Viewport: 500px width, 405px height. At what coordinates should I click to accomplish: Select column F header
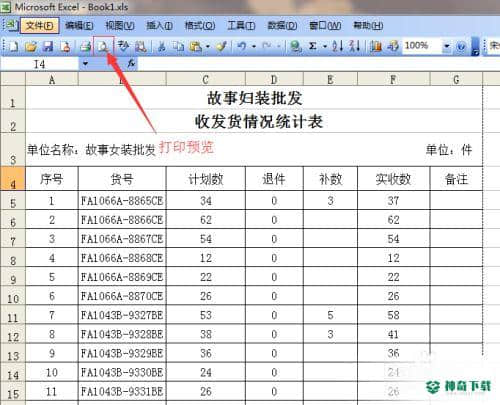[x=393, y=79]
